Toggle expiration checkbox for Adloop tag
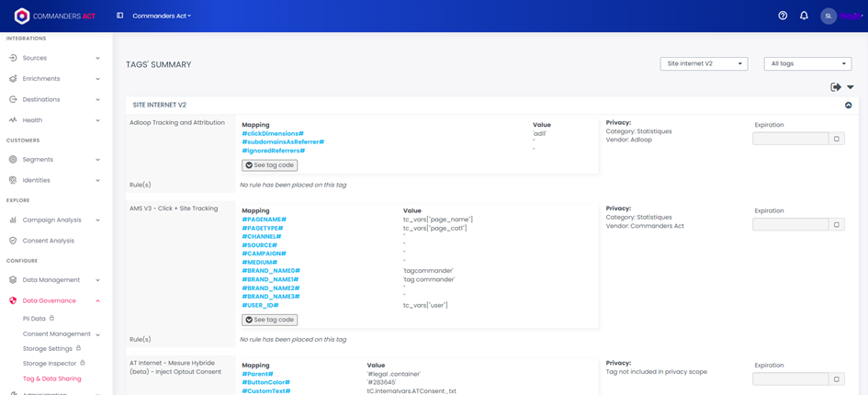868x395 pixels. pos(836,139)
